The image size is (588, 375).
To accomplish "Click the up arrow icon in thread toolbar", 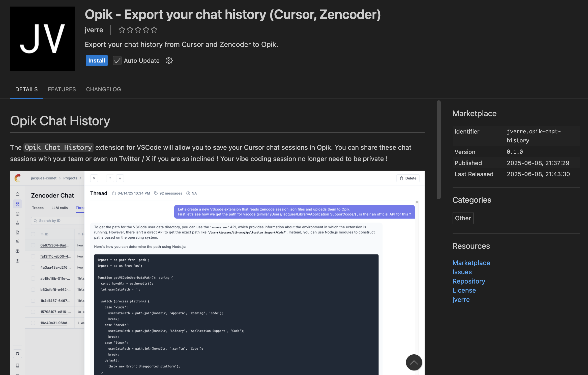I will click(110, 178).
